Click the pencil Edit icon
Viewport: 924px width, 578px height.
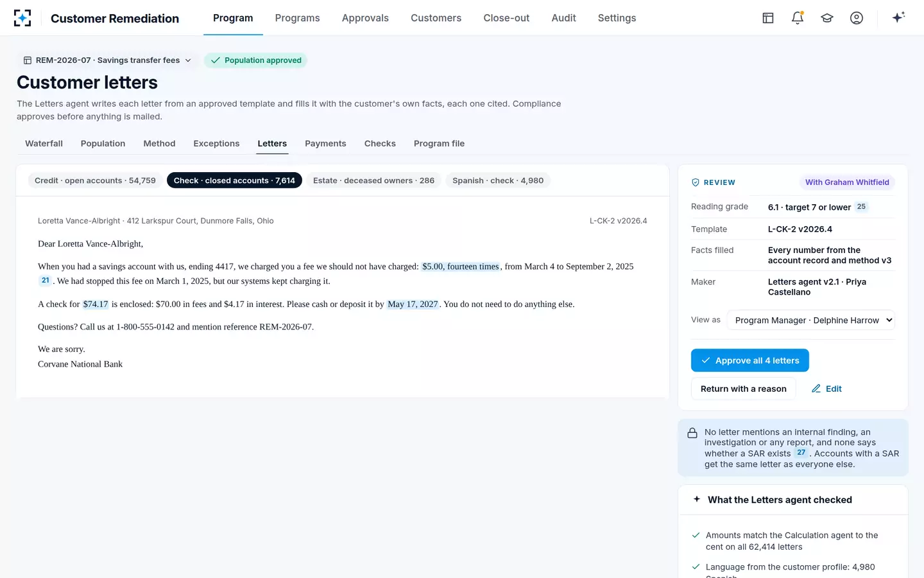click(816, 389)
